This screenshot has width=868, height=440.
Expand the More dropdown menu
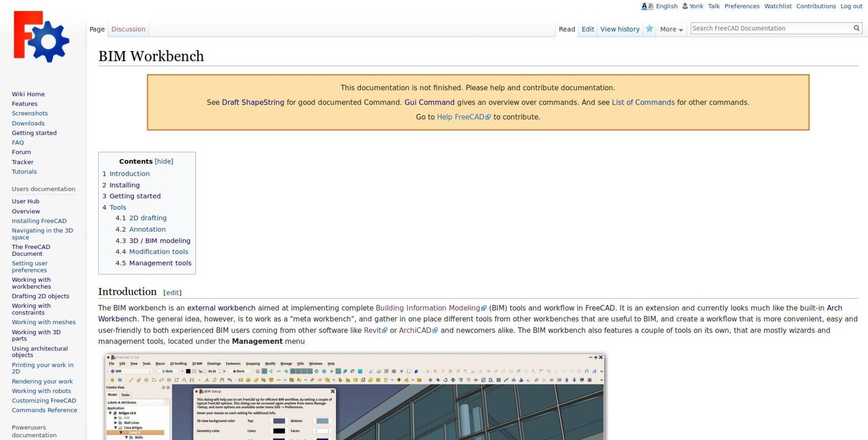coord(671,29)
